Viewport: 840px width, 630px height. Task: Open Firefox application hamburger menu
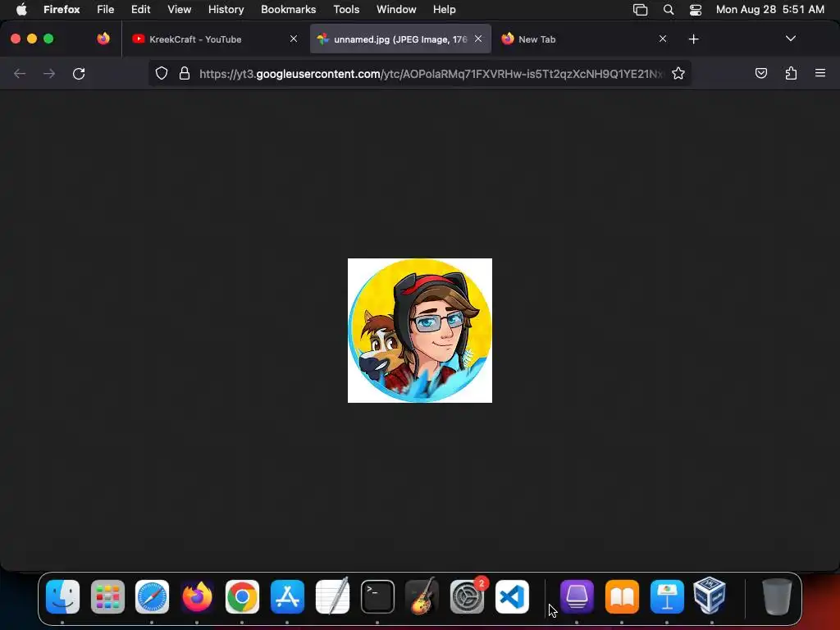[820, 73]
